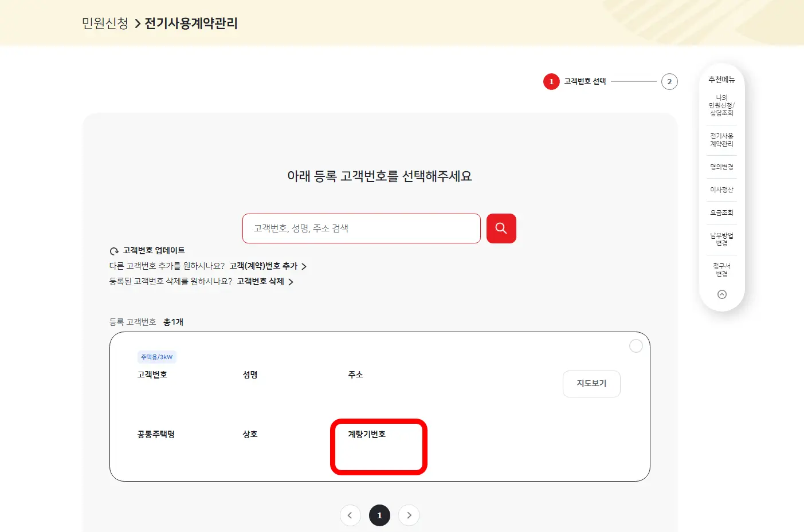Select the registered customer card radio circle
Viewport: 804px width, 532px height.
(636, 345)
